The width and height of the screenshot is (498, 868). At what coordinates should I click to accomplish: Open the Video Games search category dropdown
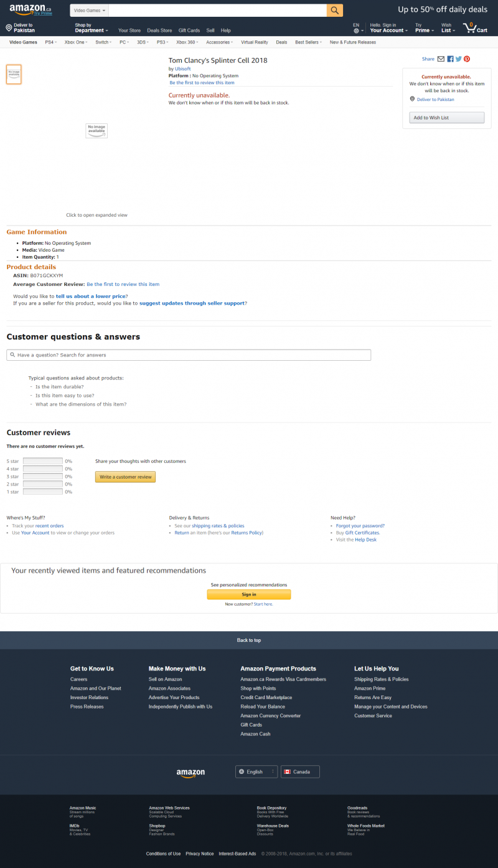pos(89,11)
